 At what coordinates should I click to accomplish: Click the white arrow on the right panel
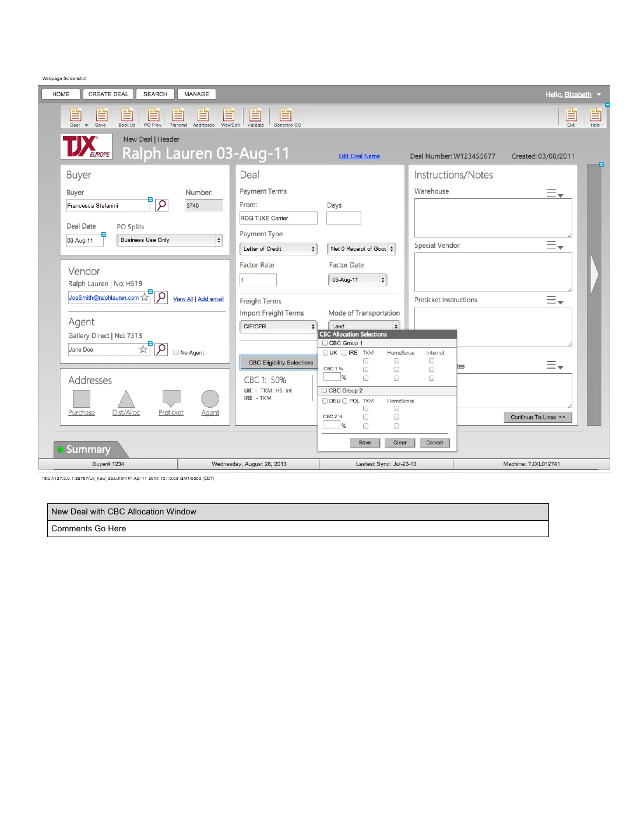coord(594,274)
